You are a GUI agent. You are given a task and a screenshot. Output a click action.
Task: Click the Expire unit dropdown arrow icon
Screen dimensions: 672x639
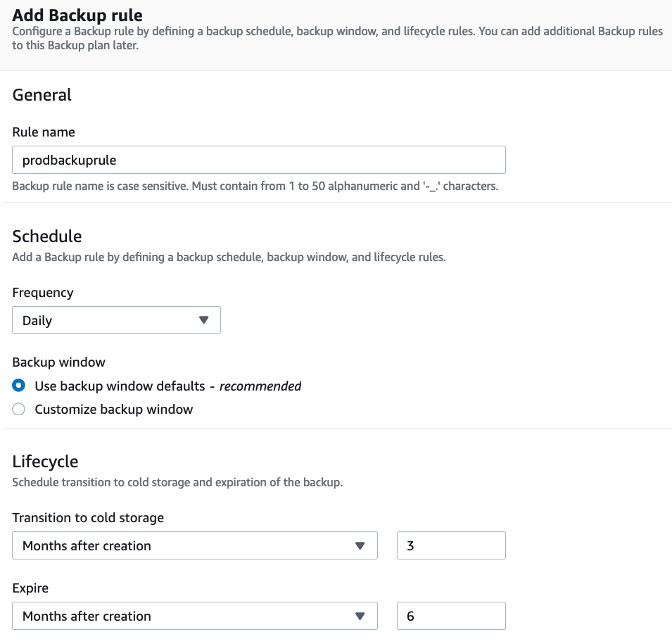click(x=360, y=616)
